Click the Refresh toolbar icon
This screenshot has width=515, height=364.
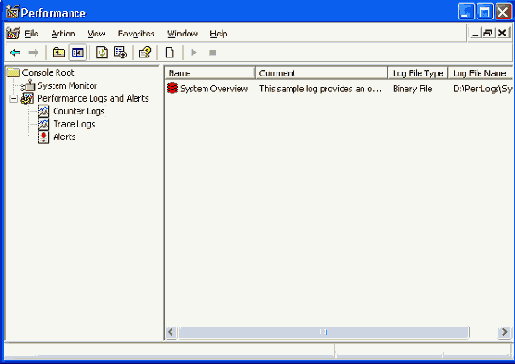[102, 53]
